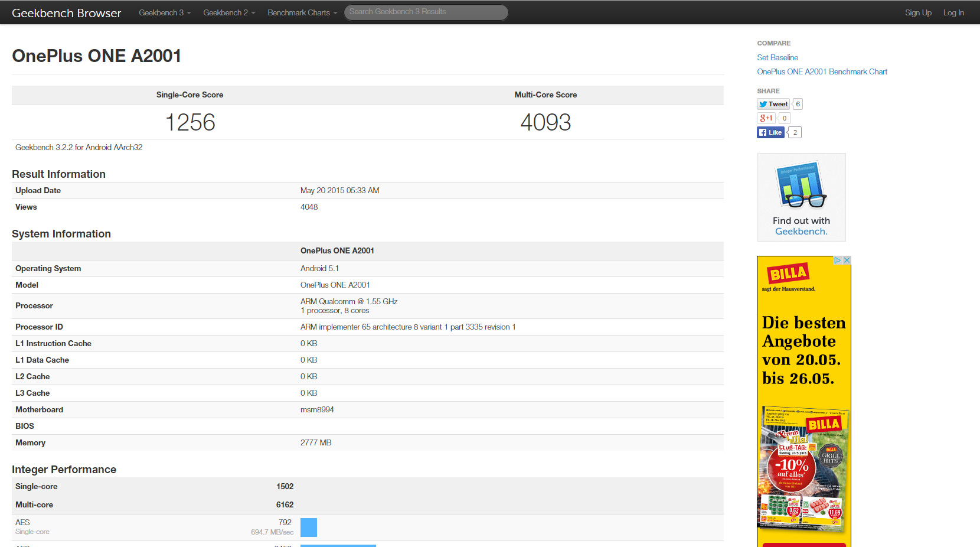Click the Google +1 count showing 0

point(785,118)
